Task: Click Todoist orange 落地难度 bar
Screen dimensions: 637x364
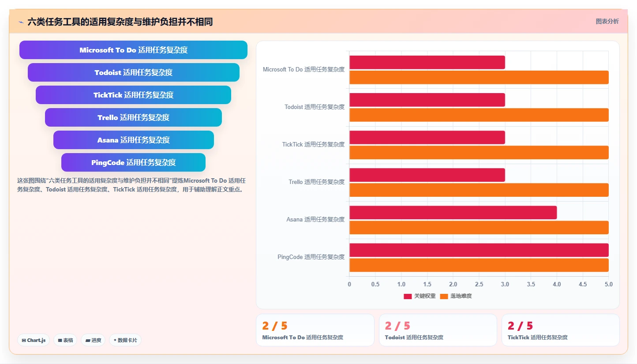Action: (x=479, y=115)
